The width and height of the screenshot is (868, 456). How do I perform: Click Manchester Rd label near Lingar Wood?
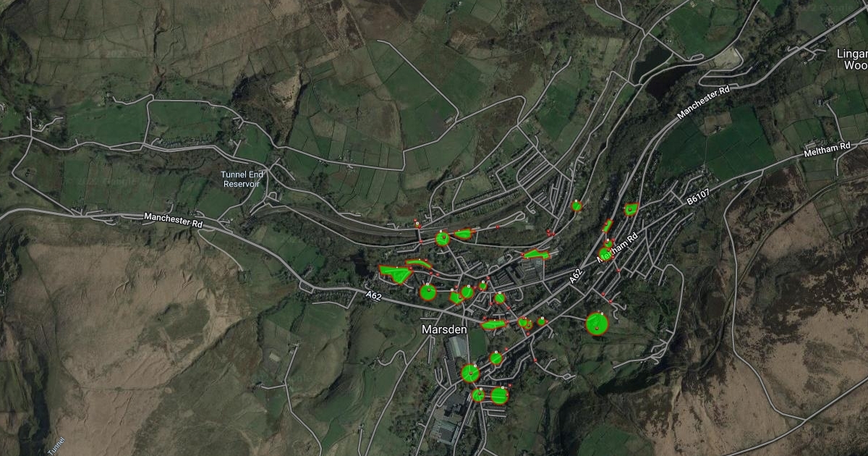[704, 101]
